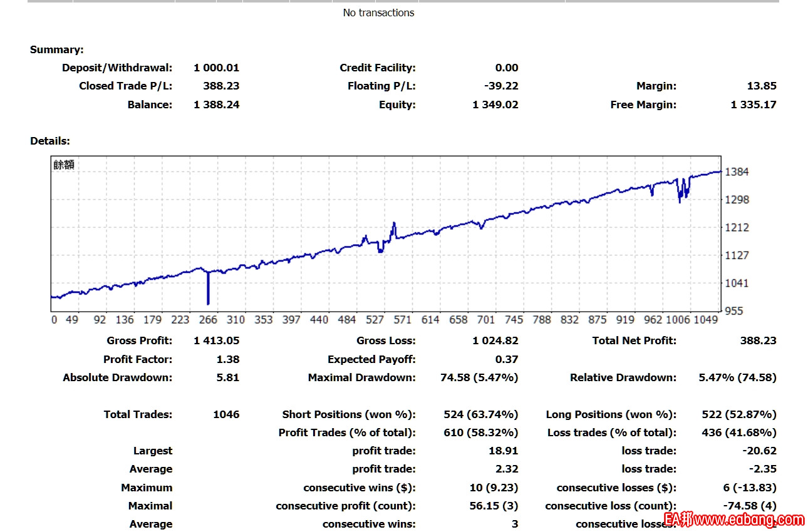The height and width of the screenshot is (532, 808).
Task: Select the consecutive loss value -74.58 (4)
Action: (x=750, y=506)
